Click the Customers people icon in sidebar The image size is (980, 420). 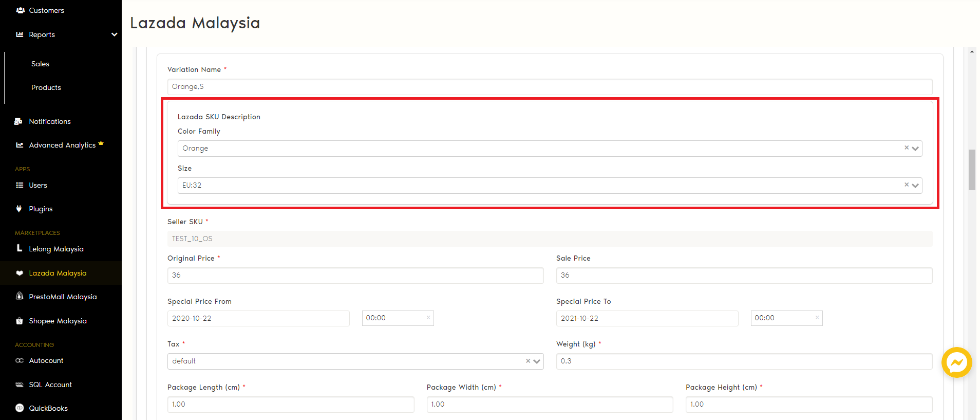tap(20, 10)
